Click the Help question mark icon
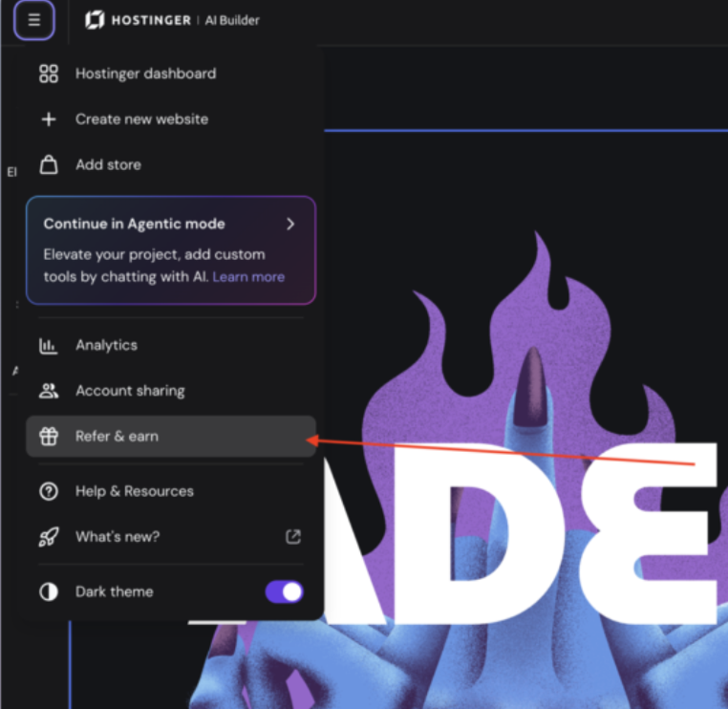Viewport: 728px width, 709px height. pos(49,491)
